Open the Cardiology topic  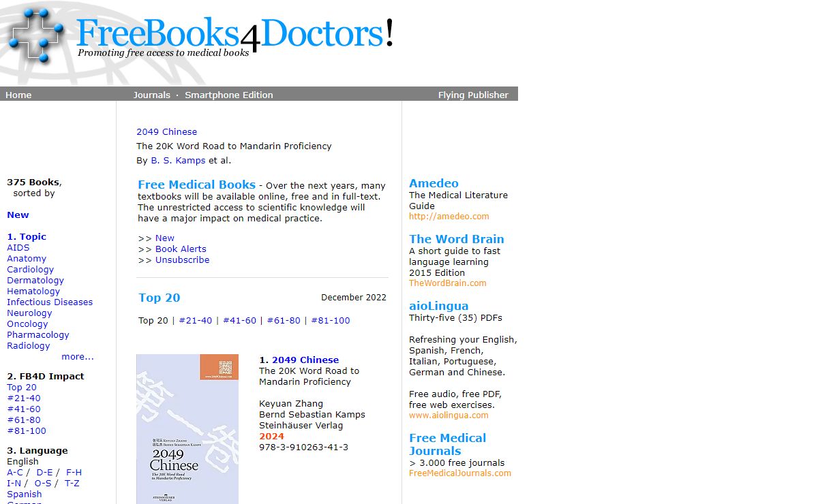click(x=30, y=270)
